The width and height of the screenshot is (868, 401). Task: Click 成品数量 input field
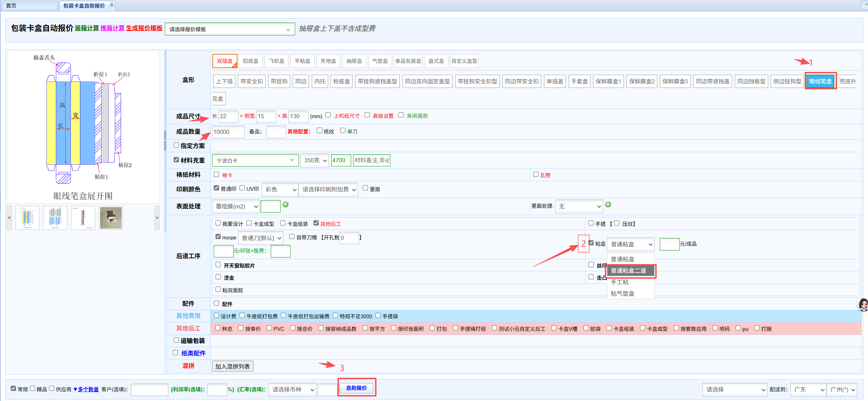(x=228, y=132)
